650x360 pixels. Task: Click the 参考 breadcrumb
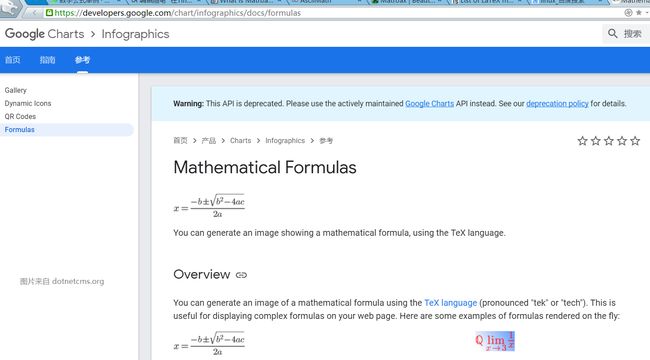coord(326,141)
